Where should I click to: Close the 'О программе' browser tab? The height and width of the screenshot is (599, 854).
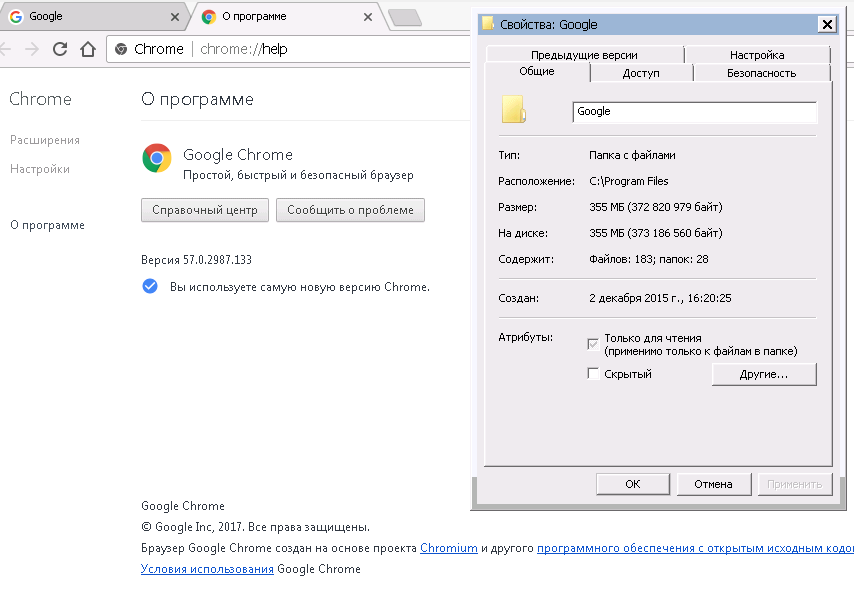click(x=368, y=17)
